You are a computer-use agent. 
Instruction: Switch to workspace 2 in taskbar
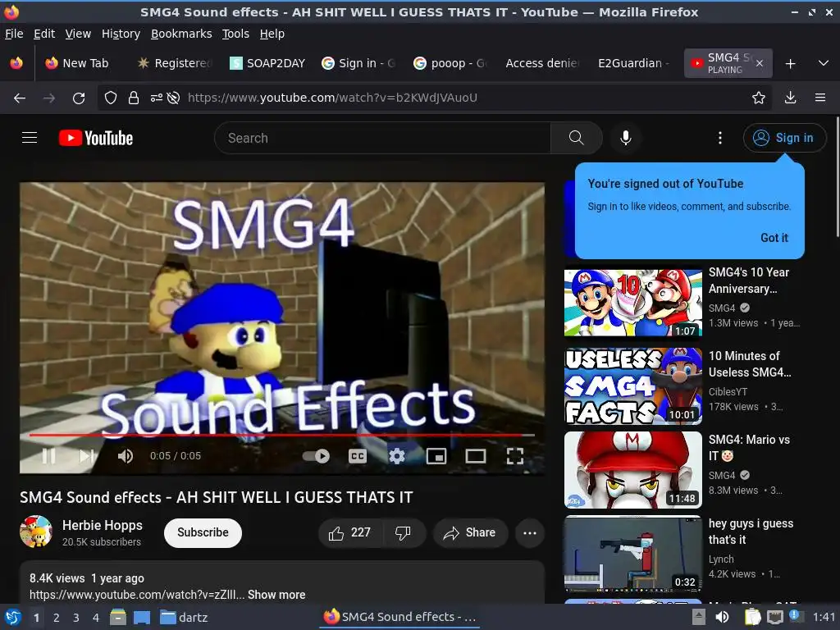click(56, 618)
